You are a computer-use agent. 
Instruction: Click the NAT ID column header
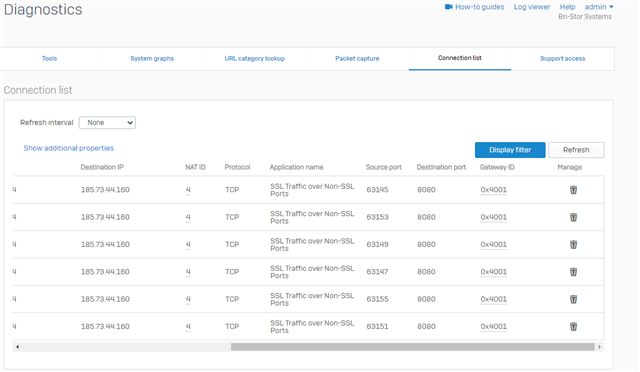pos(196,167)
